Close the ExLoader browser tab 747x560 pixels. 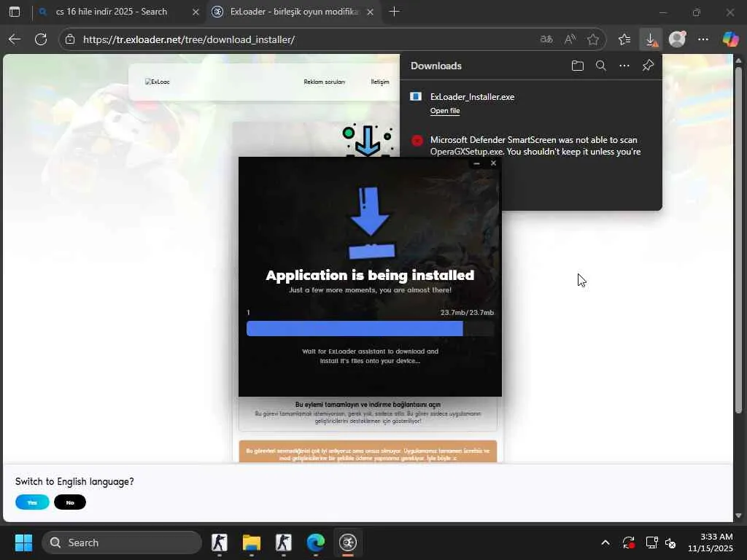click(x=370, y=12)
